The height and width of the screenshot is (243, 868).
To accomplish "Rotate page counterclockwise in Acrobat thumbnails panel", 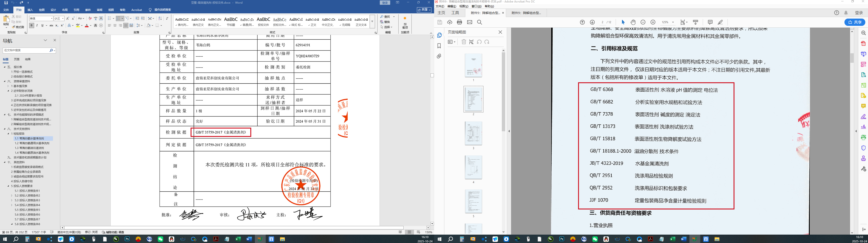I will 479,42.
